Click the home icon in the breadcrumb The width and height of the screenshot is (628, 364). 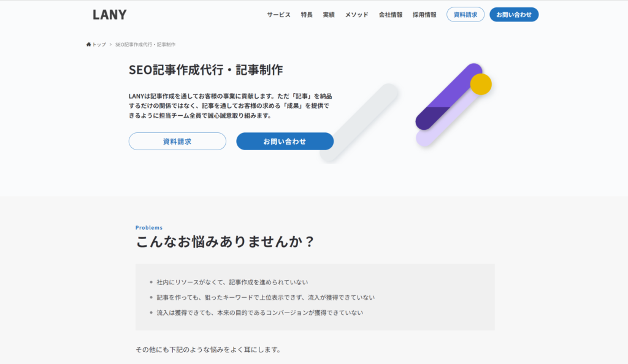(88, 44)
